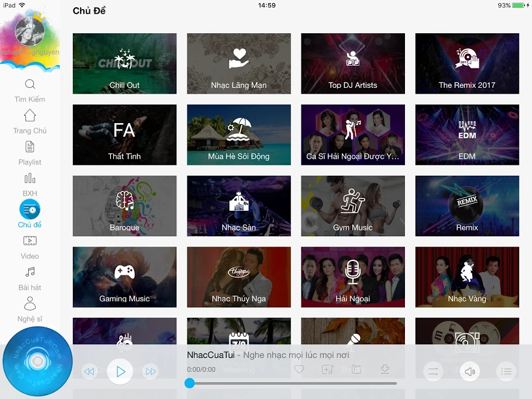Image resolution: width=532 pixels, height=399 pixels.
Task: Toggle the shuffle/repeat mode button
Action: [432, 372]
